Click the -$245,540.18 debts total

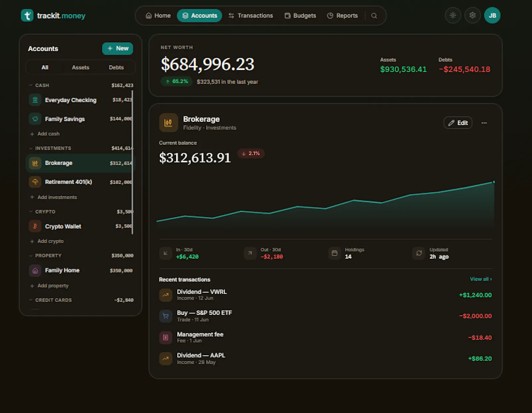pyautogui.click(x=465, y=69)
